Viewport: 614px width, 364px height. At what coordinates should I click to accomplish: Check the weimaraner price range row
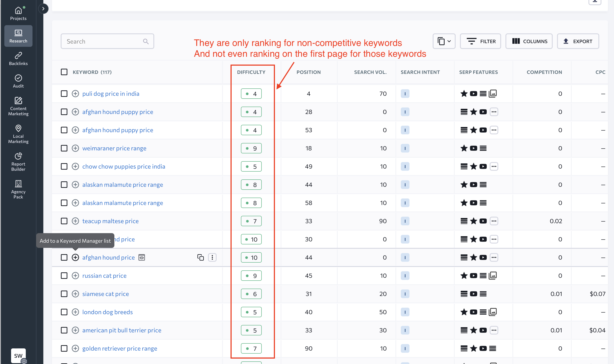pos(64,148)
